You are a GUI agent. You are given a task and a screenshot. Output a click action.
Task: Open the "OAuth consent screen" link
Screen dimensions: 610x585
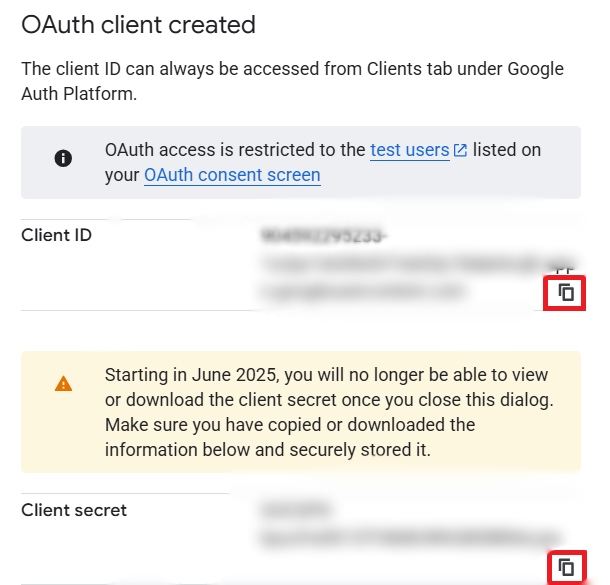pyautogui.click(x=232, y=175)
